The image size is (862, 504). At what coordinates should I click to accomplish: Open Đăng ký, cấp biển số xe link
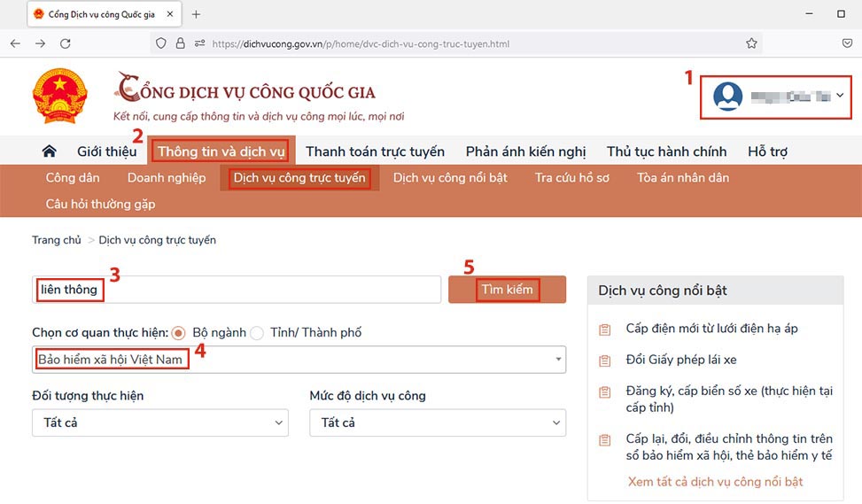[x=729, y=399]
